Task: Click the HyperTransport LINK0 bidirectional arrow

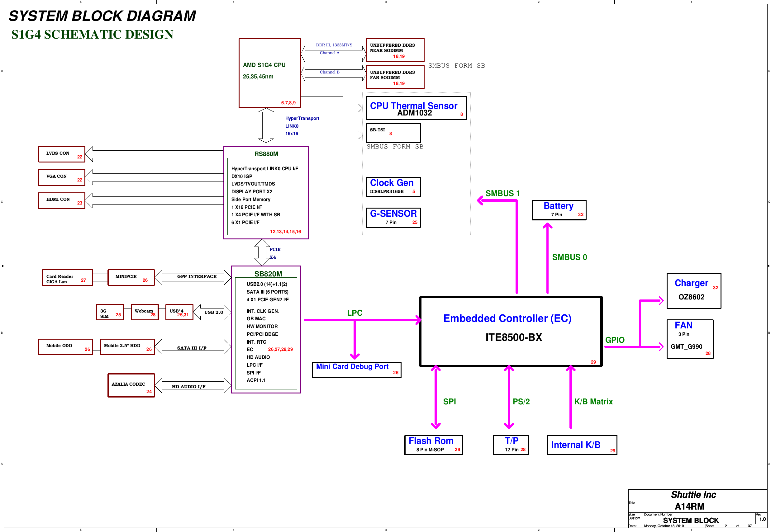Action: [x=266, y=126]
